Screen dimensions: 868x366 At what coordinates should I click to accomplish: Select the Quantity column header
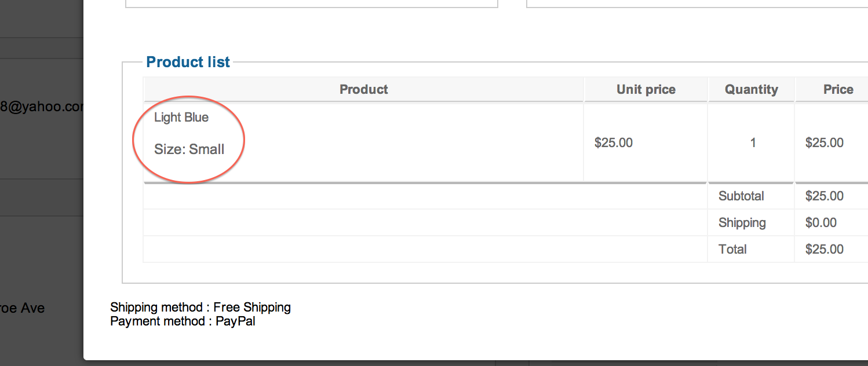(751, 90)
